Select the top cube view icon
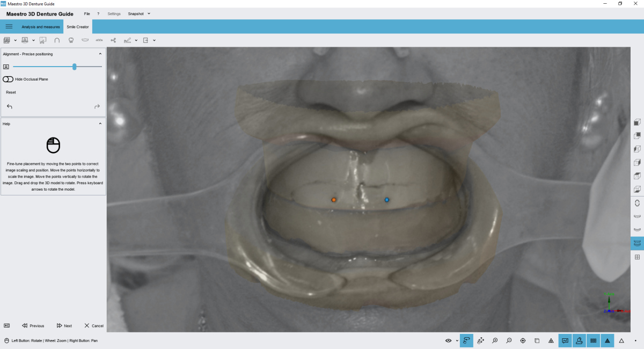This screenshot has width=644, height=349. pos(637,176)
